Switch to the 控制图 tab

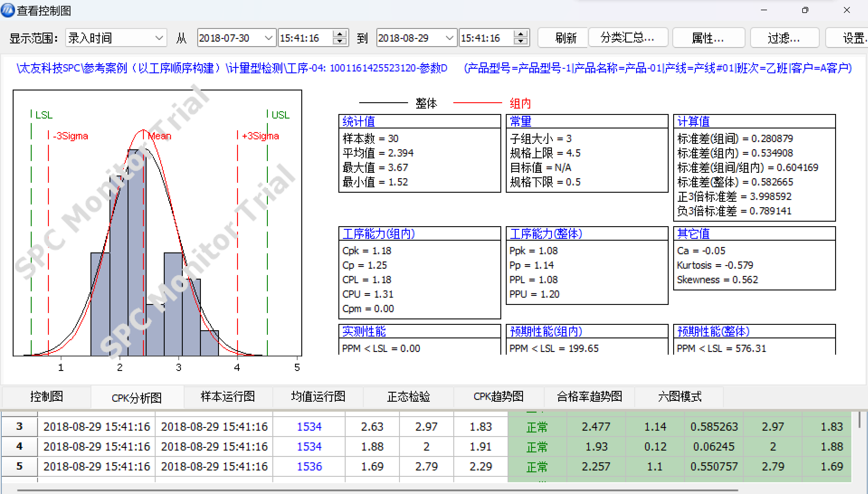pos(46,396)
